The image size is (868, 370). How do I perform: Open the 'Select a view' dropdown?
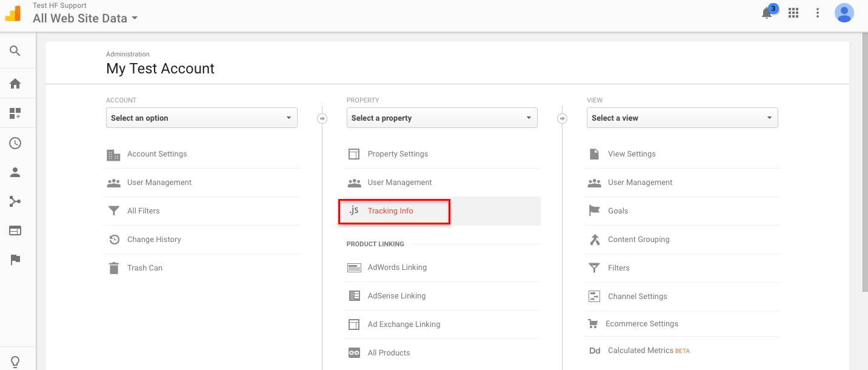682,118
